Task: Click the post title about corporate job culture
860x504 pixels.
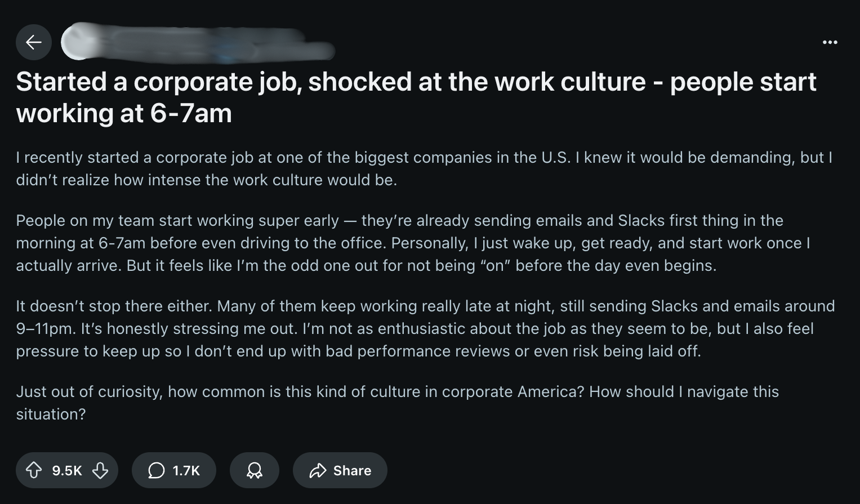Action: [x=417, y=97]
